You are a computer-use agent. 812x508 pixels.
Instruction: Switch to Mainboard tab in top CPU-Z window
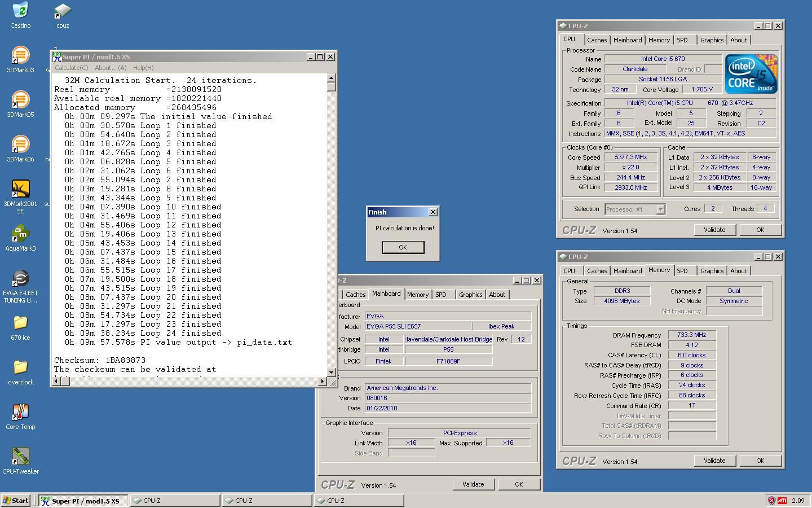(x=628, y=40)
